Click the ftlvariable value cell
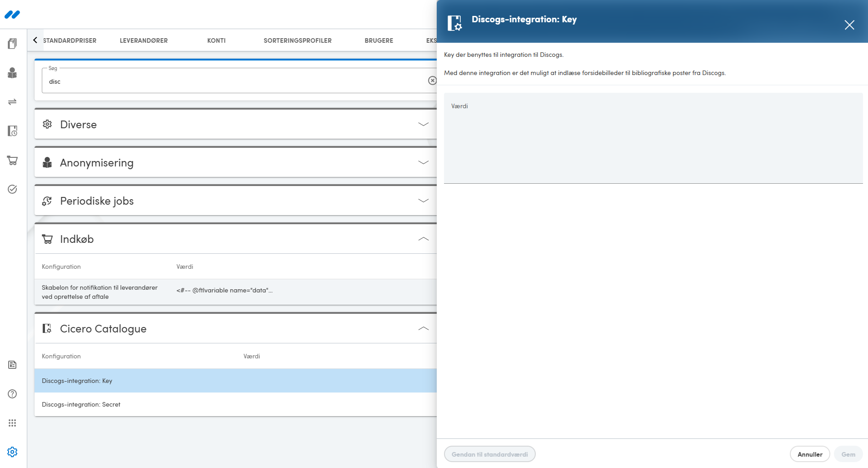This screenshot has width=868, height=468. pyautogui.click(x=224, y=290)
